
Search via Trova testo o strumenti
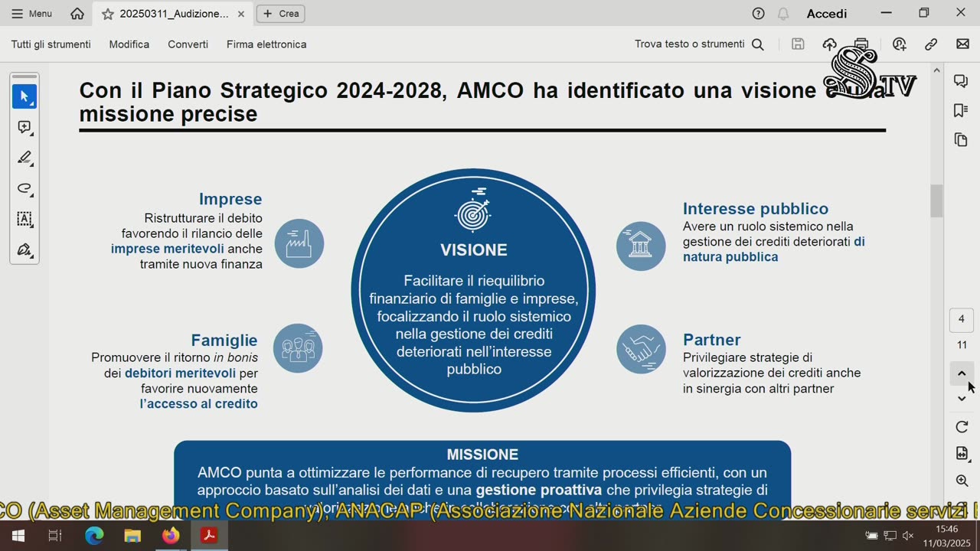coord(699,44)
